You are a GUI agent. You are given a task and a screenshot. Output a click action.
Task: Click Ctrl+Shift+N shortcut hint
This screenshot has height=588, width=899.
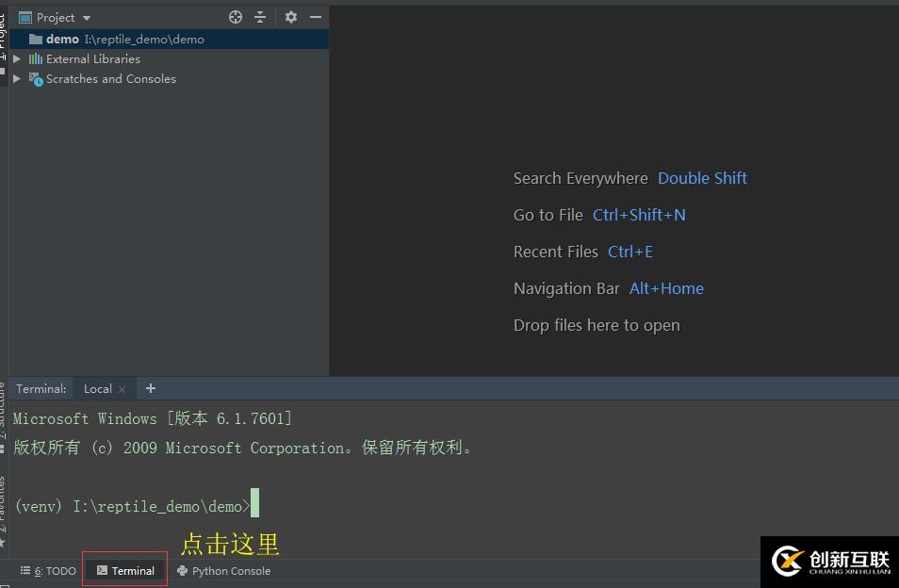coord(639,215)
